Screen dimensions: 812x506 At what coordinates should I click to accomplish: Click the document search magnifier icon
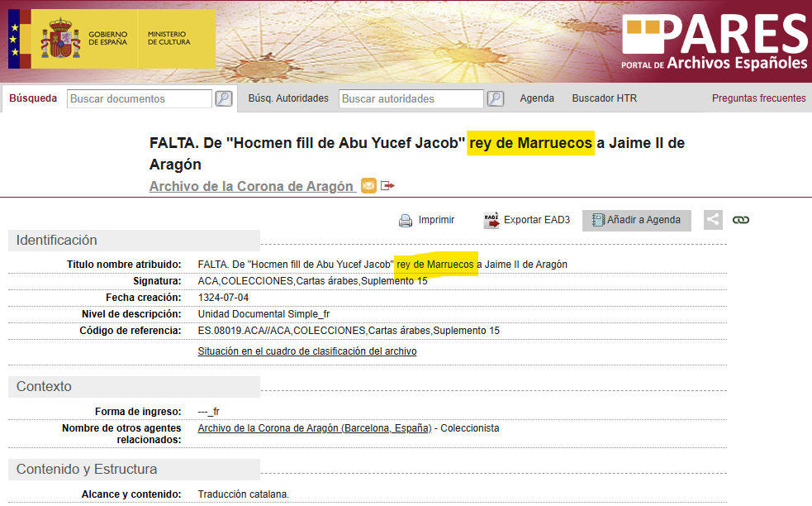pos(224,98)
